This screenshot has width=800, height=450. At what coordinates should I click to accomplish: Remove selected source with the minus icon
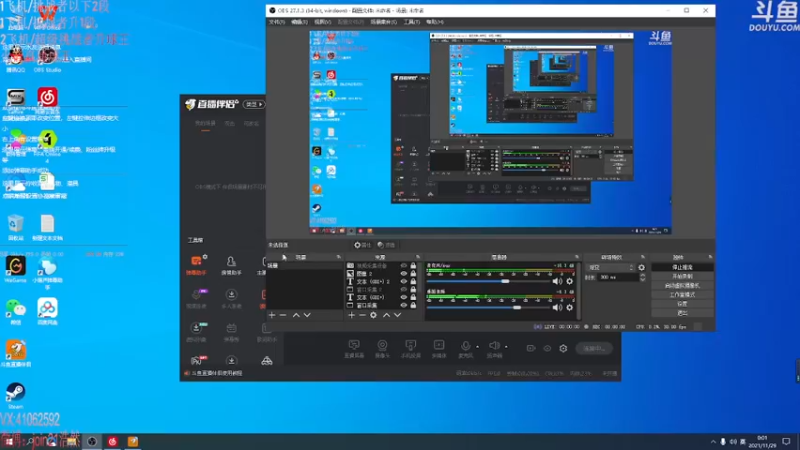[362, 315]
